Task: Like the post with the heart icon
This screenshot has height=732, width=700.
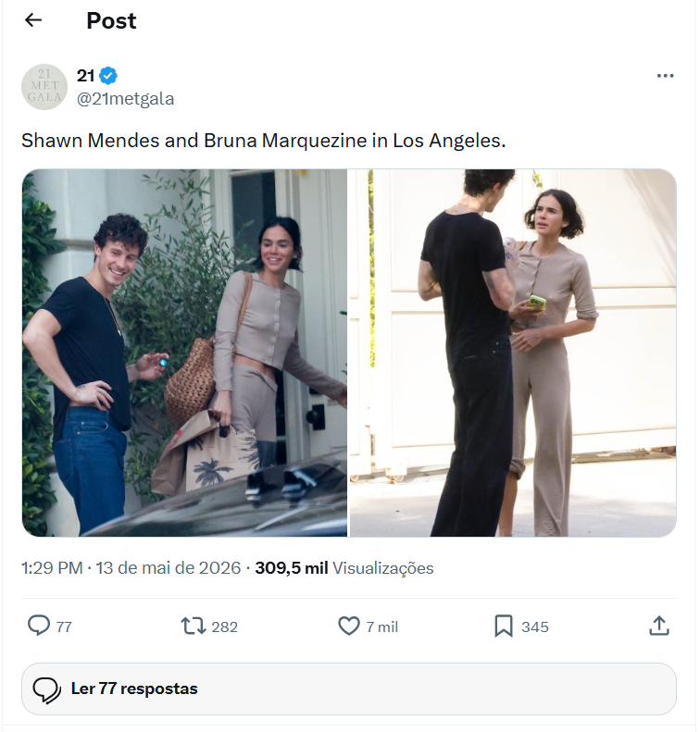Action: click(349, 626)
